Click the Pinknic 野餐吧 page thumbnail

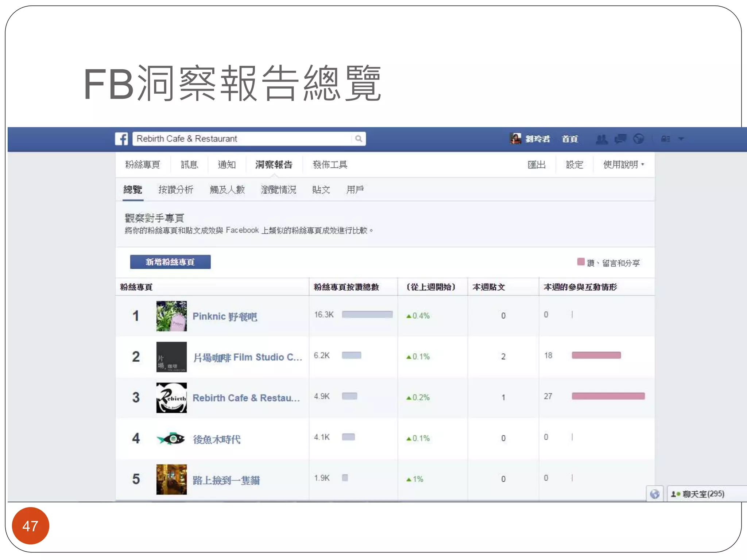click(x=171, y=316)
